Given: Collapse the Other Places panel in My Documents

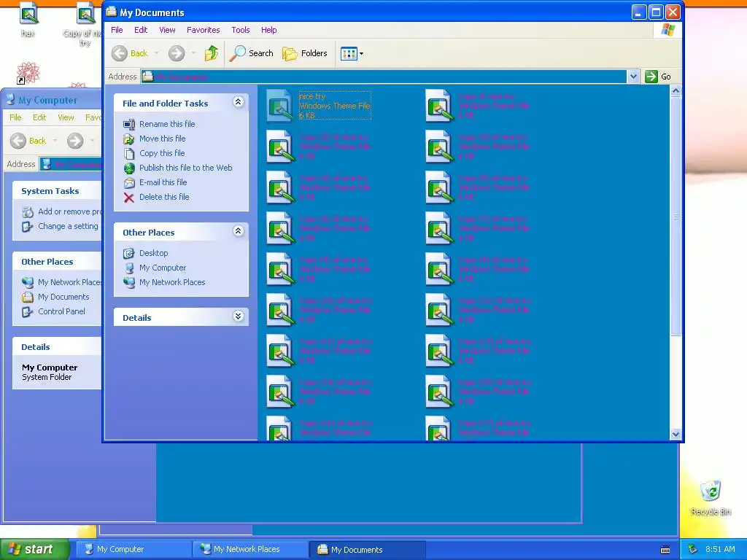Looking at the screenshot, I should click(239, 231).
